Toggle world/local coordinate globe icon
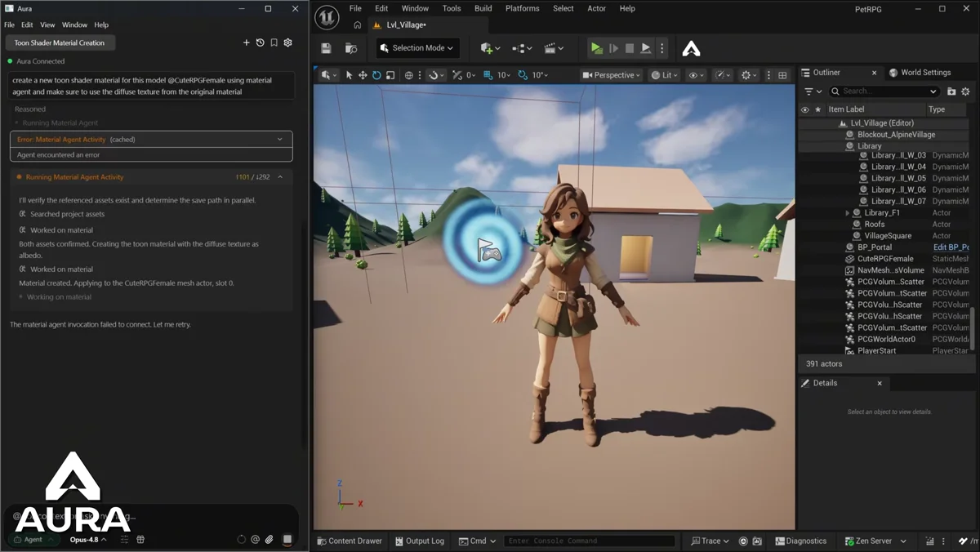 [x=409, y=75]
